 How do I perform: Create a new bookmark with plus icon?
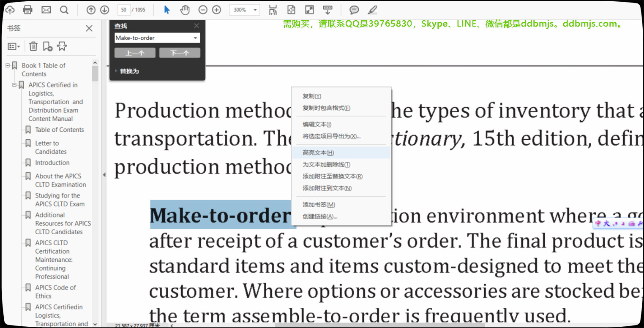click(x=48, y=46)
